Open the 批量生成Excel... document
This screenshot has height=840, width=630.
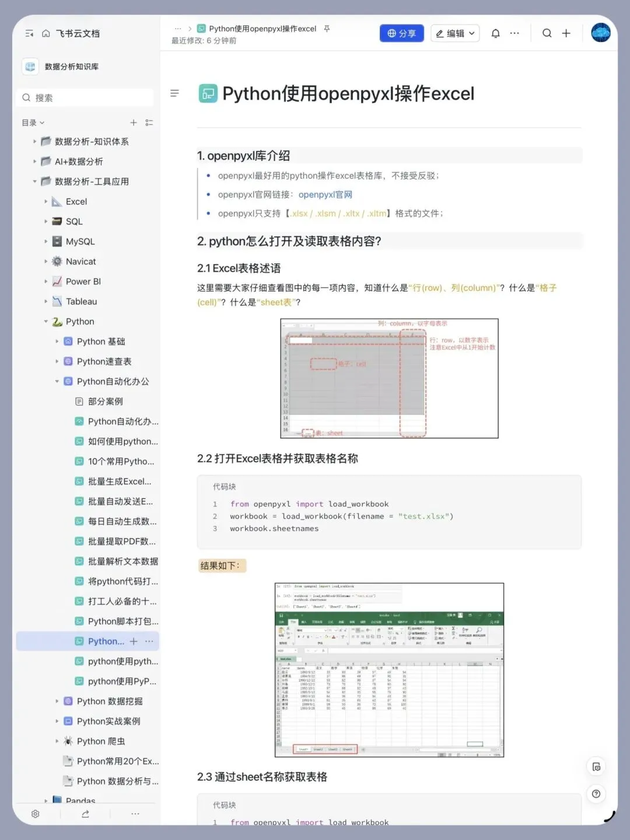coord(119,481)
